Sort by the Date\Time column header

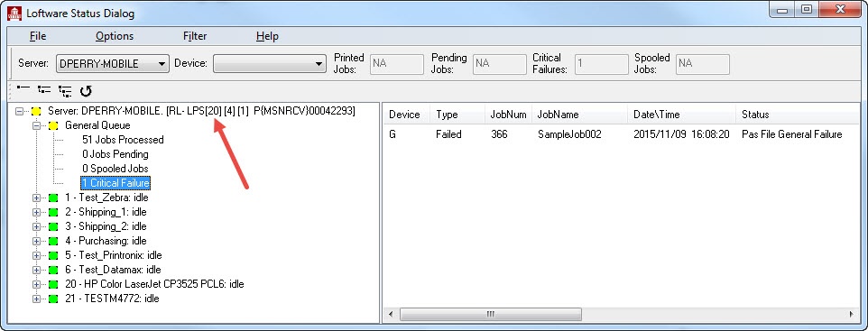point(681,115)
